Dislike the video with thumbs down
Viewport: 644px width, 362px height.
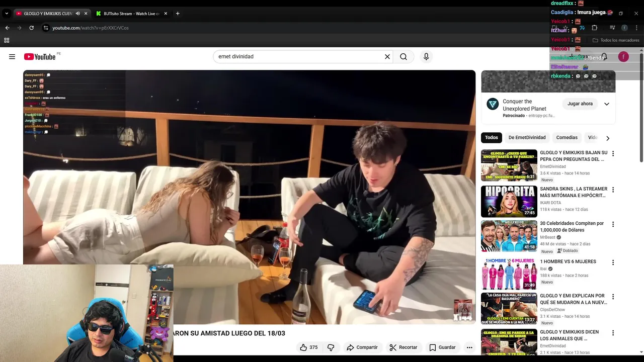(x=331, y=347)
